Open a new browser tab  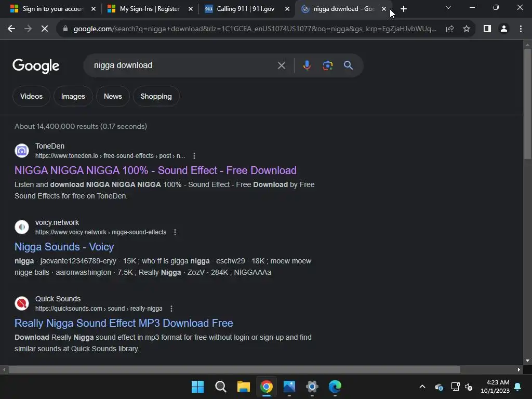(x=403, y=9)
